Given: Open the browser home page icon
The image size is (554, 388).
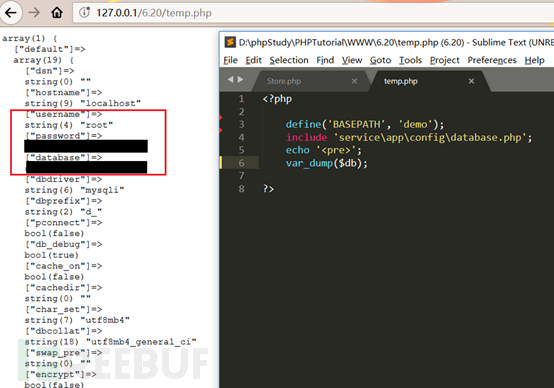Looking at the screenshot, I should point(57,13).
